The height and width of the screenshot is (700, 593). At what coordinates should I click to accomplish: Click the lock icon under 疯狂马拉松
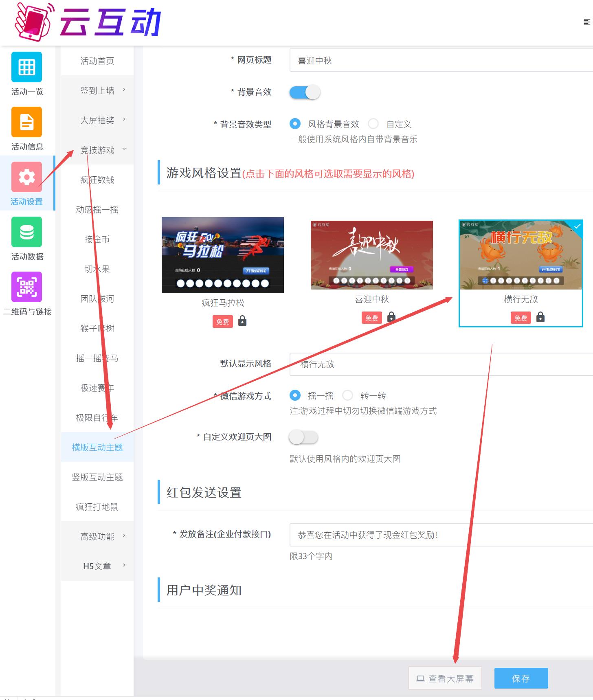242,321
